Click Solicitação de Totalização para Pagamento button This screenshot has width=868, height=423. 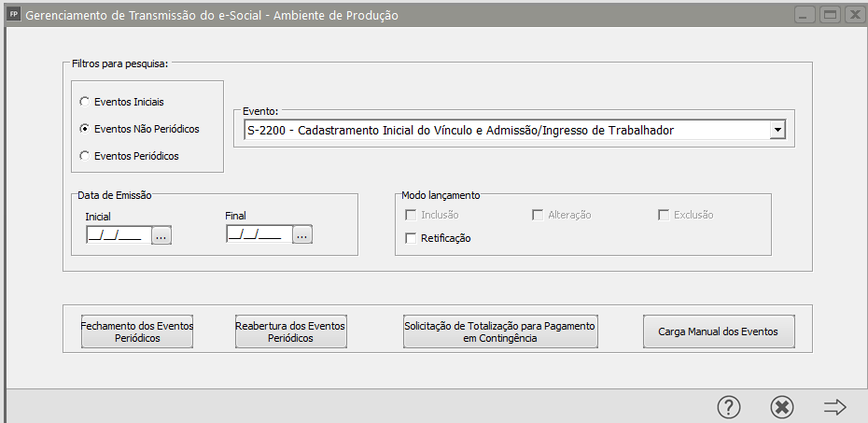[x=499, y=331]
